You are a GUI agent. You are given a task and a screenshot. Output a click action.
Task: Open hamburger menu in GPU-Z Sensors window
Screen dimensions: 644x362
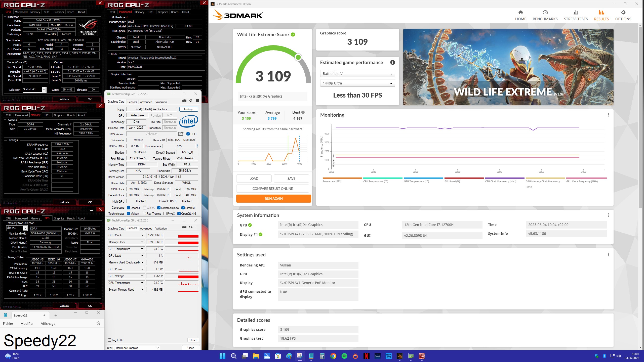197,227
